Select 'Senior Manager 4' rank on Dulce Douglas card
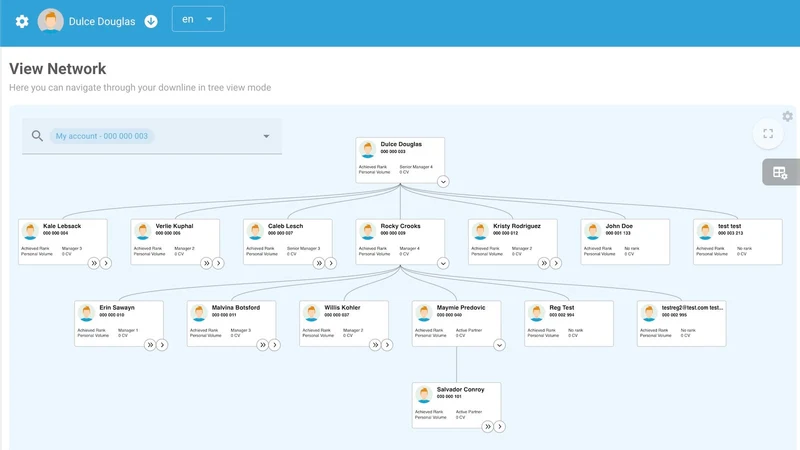The width and height of the screenshot is (800, 450). point(416,167)
